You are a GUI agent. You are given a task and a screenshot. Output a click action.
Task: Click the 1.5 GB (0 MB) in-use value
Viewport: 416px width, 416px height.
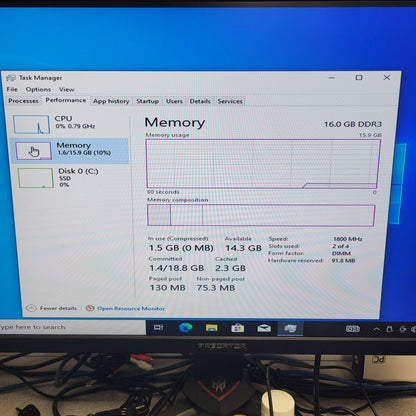(x=181, y=248)
